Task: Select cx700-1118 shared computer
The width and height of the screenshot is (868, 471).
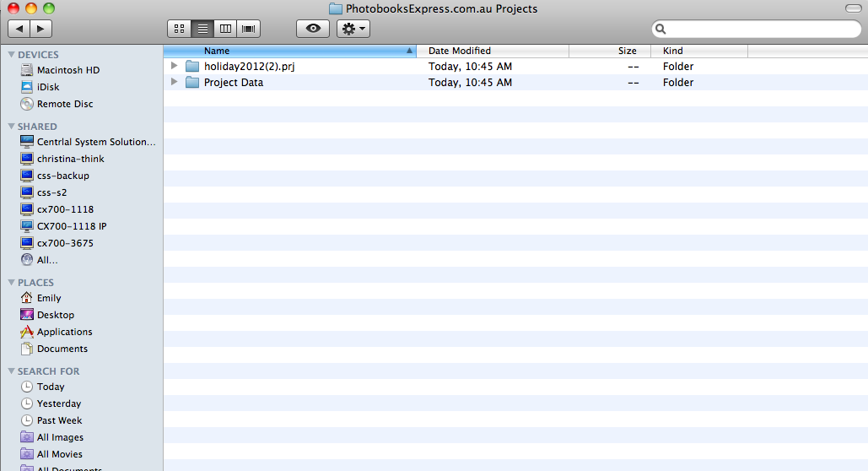Action: (57, 209)
